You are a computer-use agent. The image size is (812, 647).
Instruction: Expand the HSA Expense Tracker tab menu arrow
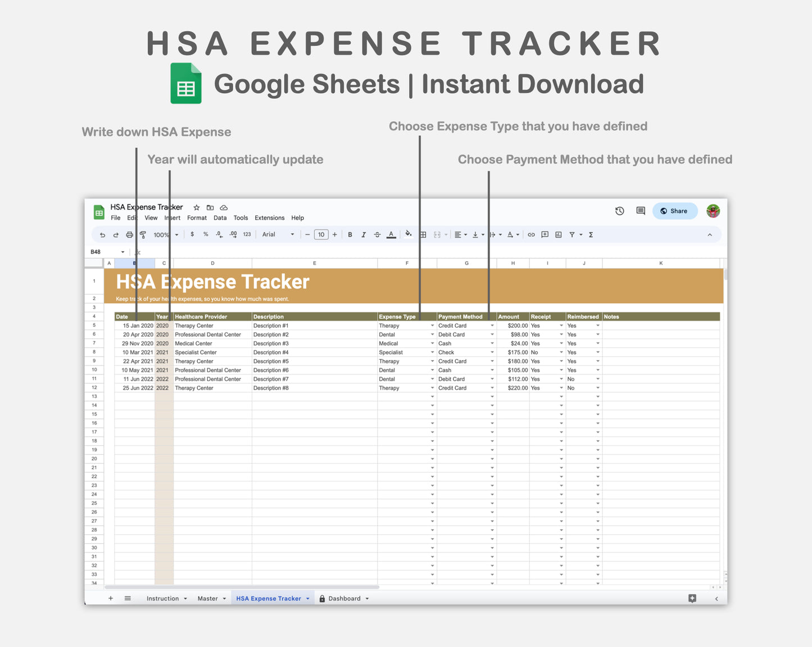[x=307, y=598]
